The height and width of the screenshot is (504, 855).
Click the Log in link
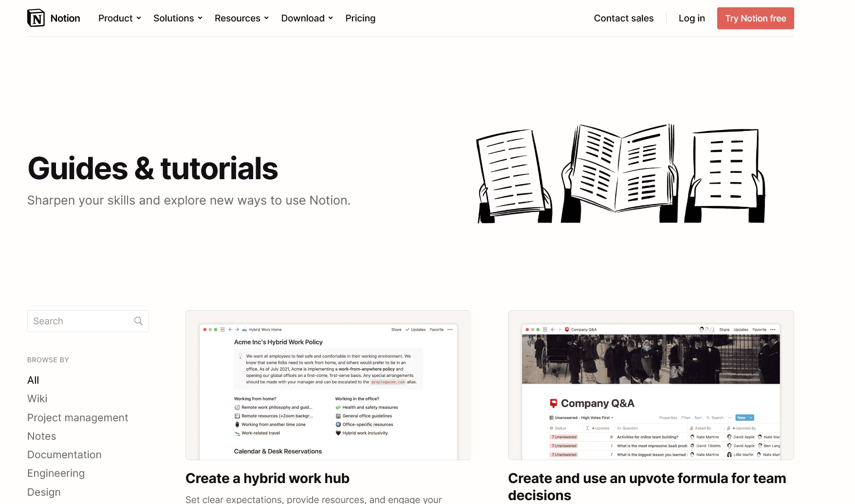(691, 18)
